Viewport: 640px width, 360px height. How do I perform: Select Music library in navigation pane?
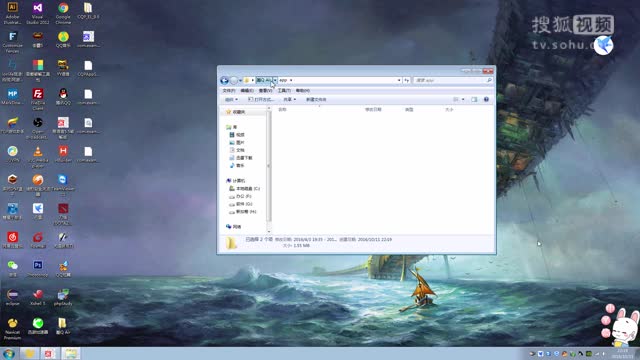click(237, 166)
